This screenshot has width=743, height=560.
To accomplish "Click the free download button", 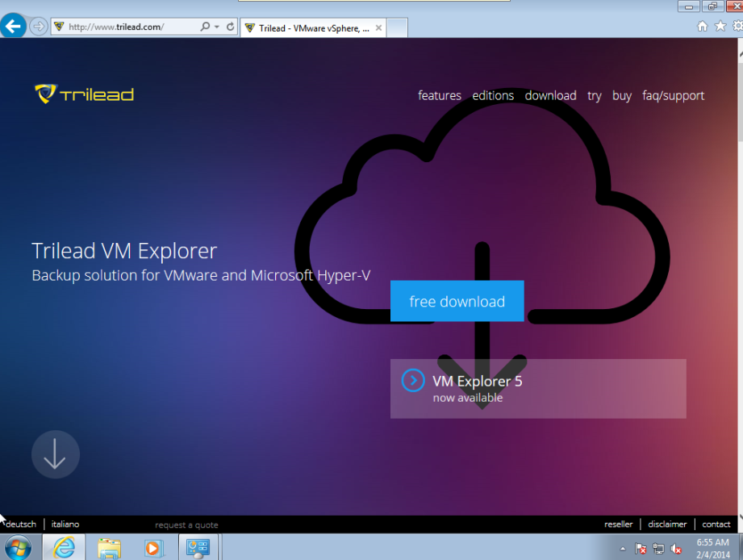I will point(457,301).
